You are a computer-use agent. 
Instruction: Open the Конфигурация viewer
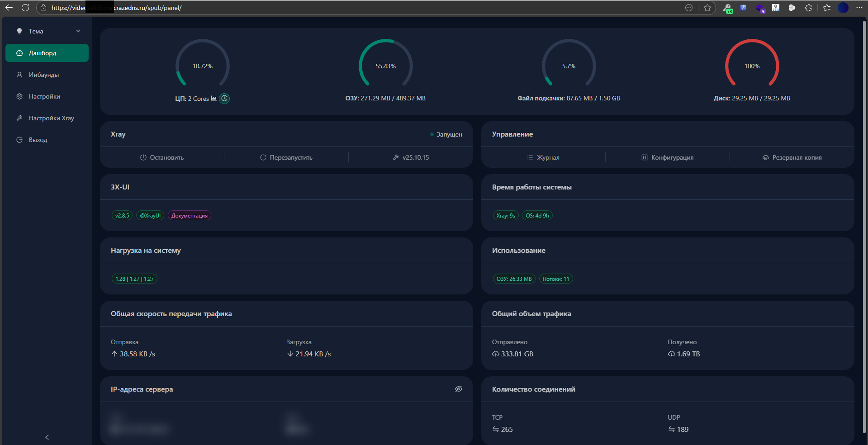[668, 157]
